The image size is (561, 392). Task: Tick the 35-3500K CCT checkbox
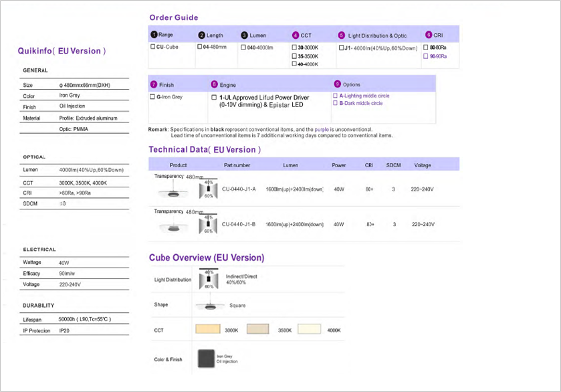[294, 56]
